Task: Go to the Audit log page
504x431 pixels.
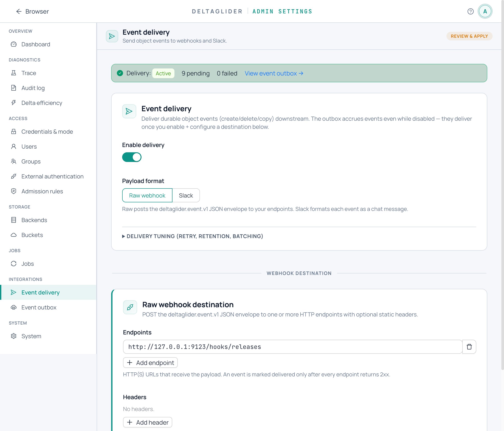Action: [48, 88]
